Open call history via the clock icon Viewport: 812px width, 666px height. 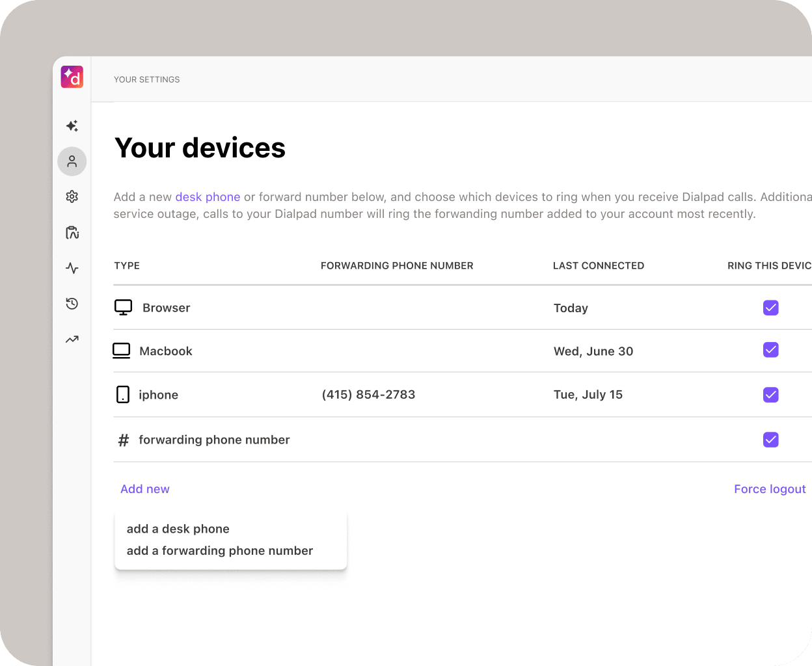click(72, 303)
